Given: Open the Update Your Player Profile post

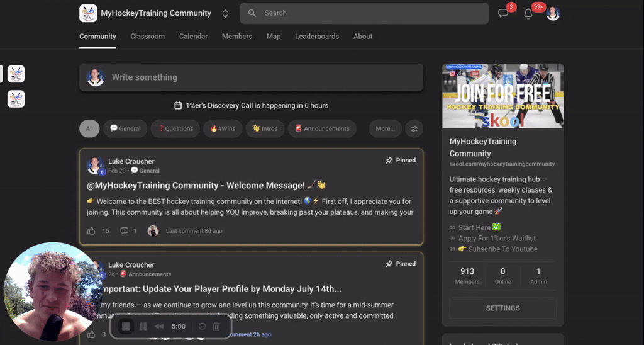Looking at the screenshot, I should pyautogui.click(x=221, y=289).
